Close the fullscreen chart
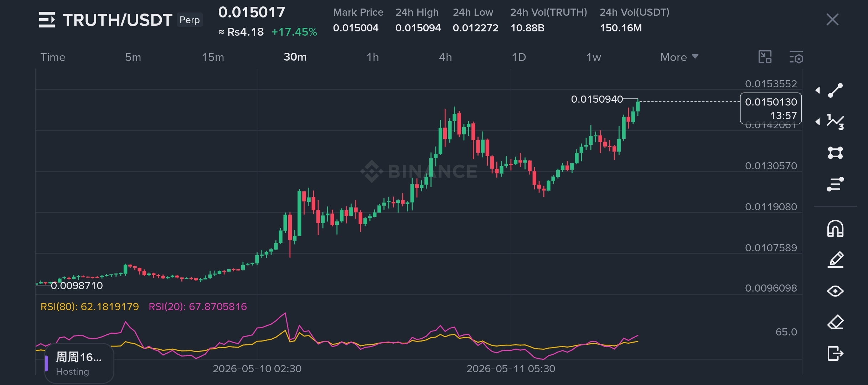 pyautogui.click(x=832, y=20)
